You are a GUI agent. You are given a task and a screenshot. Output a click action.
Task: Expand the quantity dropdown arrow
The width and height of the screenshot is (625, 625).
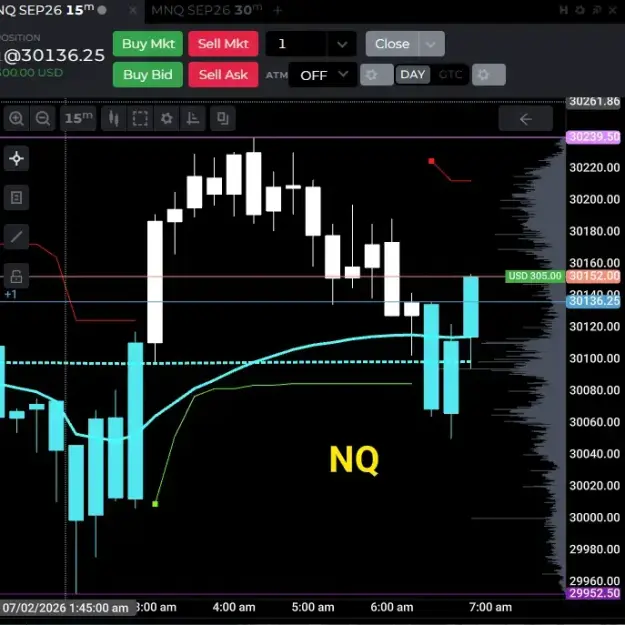[342, 44]
